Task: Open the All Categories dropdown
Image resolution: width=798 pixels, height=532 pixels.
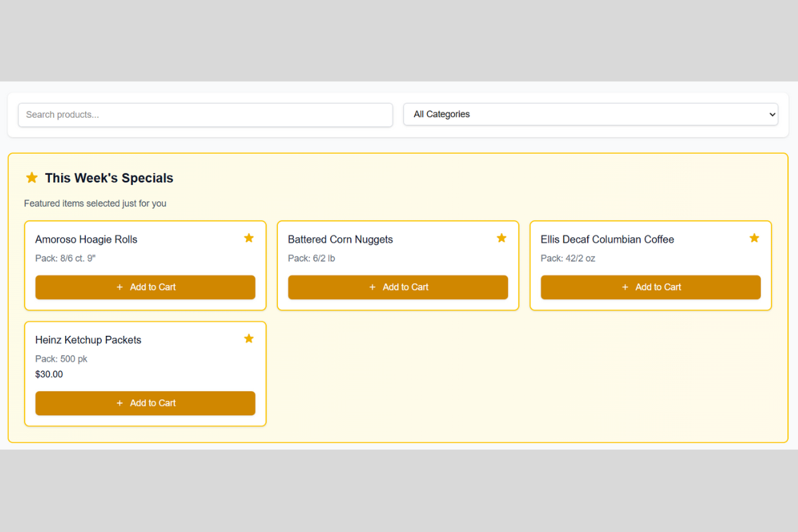Action: [x=591, y=114]
